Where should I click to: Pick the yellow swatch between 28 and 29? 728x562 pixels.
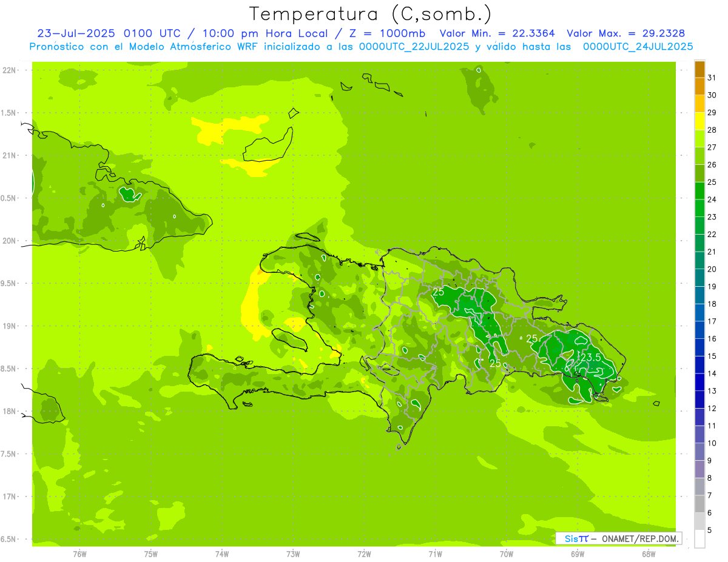(699, 121)
